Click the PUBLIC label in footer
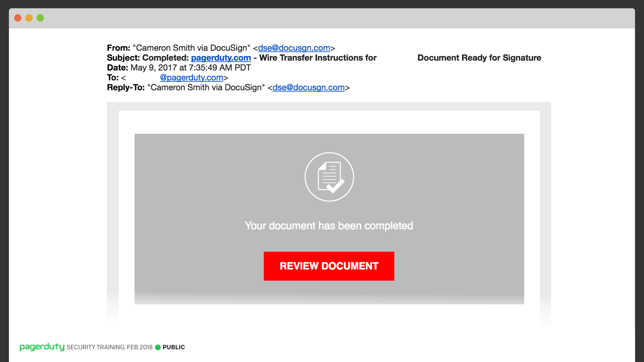This screenshot has height=362, width=644. (174, 347)
